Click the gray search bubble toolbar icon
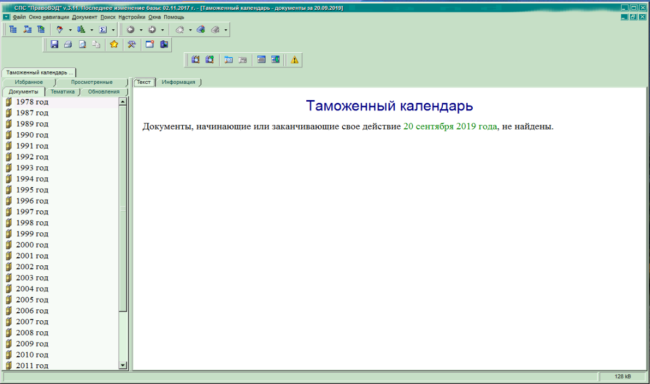650x384 pixels. click(179, 29)
